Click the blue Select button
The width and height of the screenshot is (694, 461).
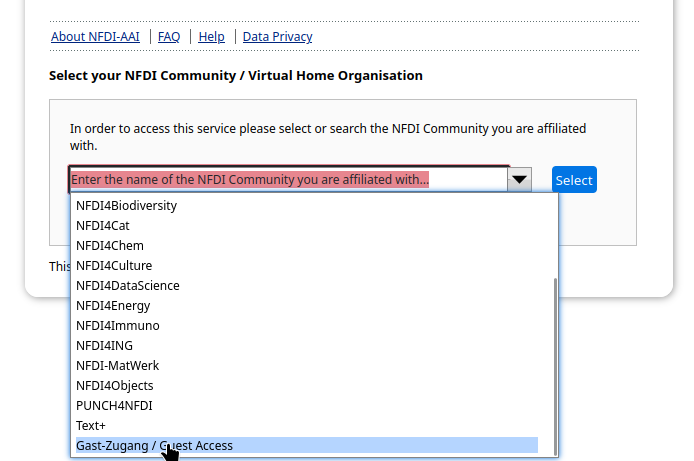574,180
